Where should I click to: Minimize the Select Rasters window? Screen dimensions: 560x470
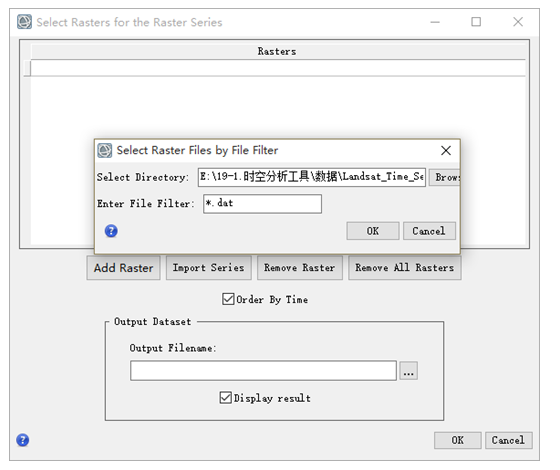(x=435, y=22)
